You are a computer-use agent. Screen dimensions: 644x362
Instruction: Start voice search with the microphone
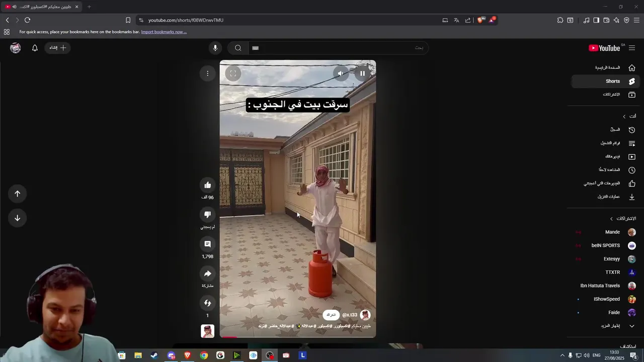click(x=215, y=48)
